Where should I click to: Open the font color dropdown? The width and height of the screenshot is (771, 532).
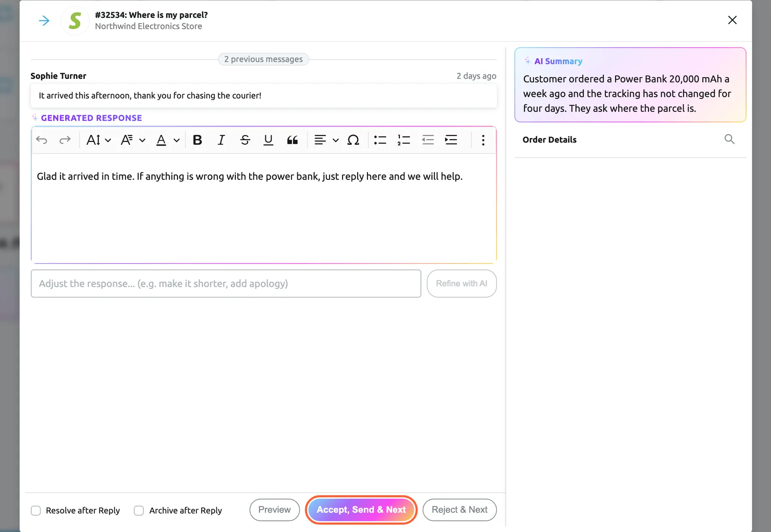pyautogui.click(x=167, y=140)
